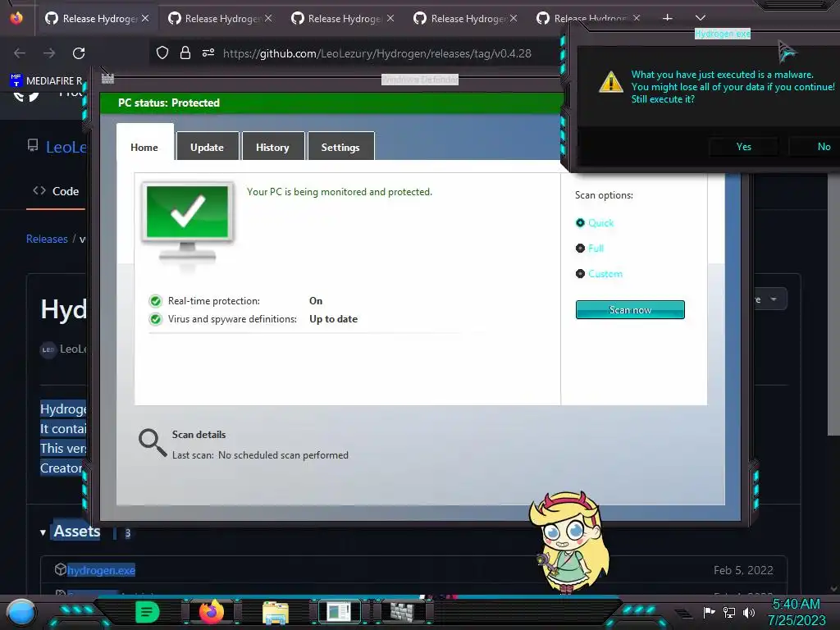Open the tracking protection shield icon

(162, 52)
